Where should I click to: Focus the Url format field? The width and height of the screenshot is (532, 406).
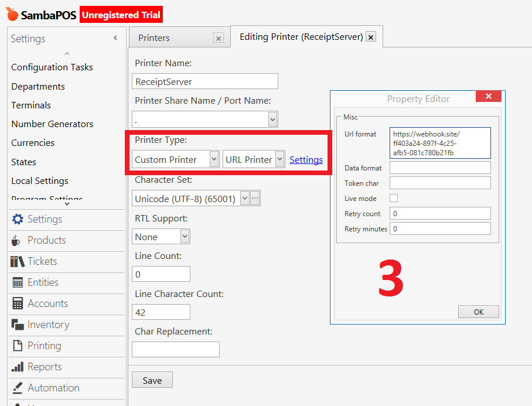[x=440, y=143]
